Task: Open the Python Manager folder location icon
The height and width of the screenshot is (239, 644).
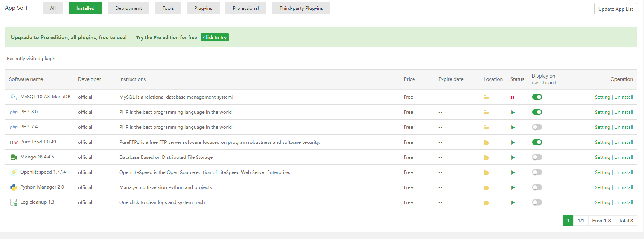Action: click(x=486, y=187)
